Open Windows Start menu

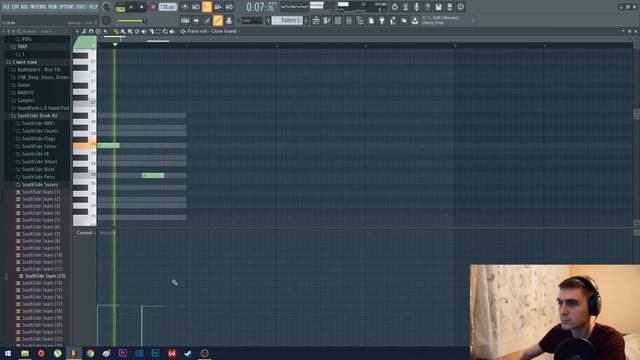point(8,353)
